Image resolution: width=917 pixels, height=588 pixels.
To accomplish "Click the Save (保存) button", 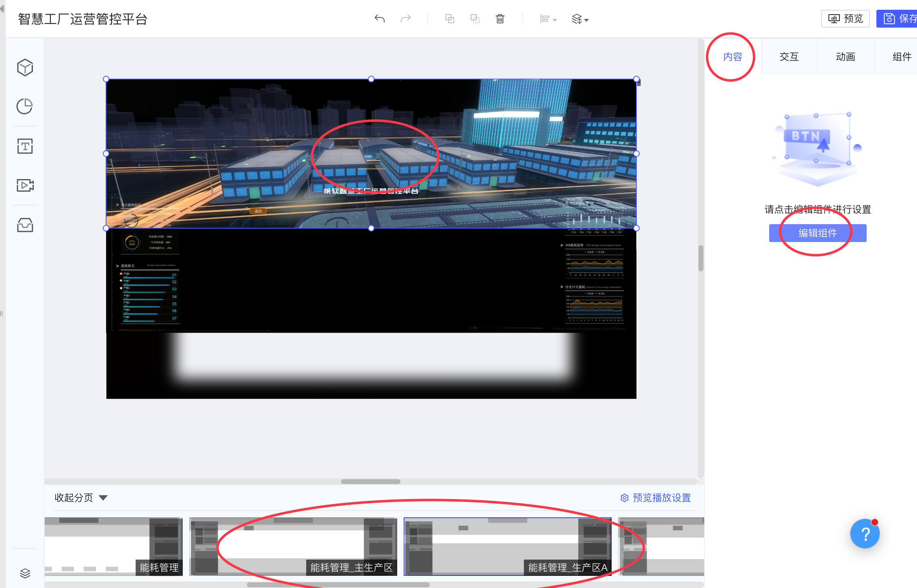I will 898,19.
